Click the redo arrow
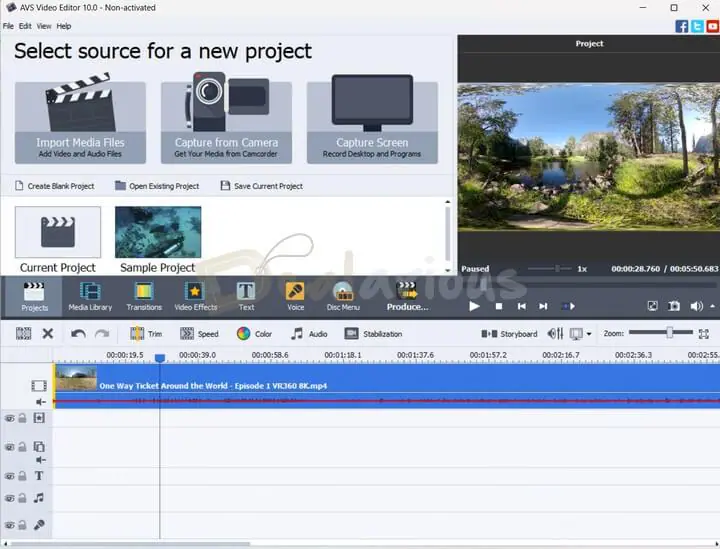The width and height of the screenshot is (720, 549). pyautogui.click(x=102, y=334)
